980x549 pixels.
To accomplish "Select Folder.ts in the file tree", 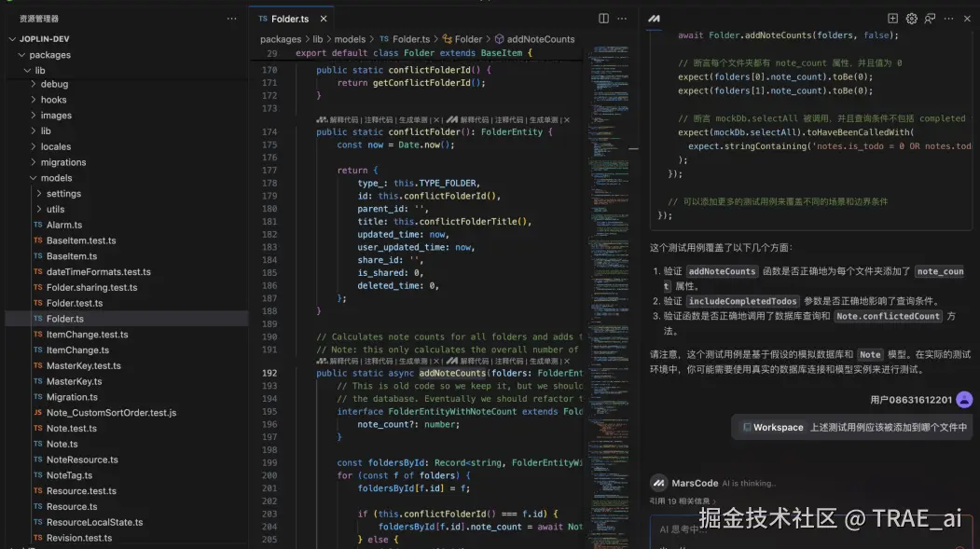I will (x=127, y=319).
